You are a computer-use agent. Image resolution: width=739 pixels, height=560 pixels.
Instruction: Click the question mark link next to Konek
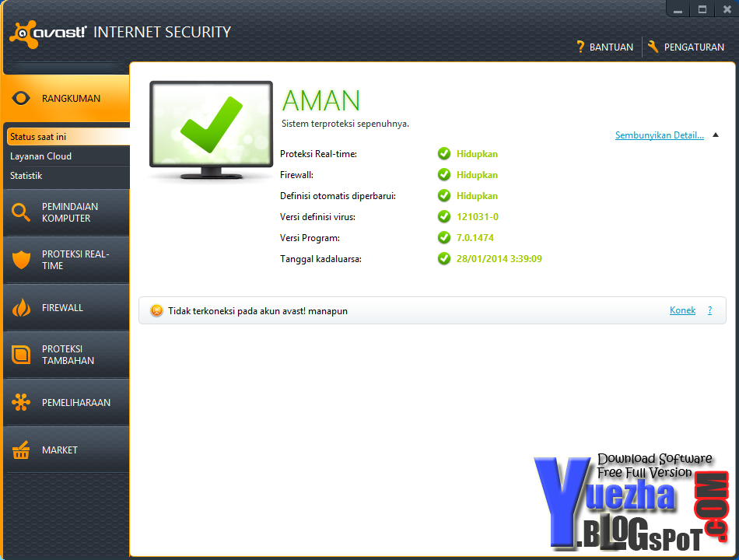[709, 310]
